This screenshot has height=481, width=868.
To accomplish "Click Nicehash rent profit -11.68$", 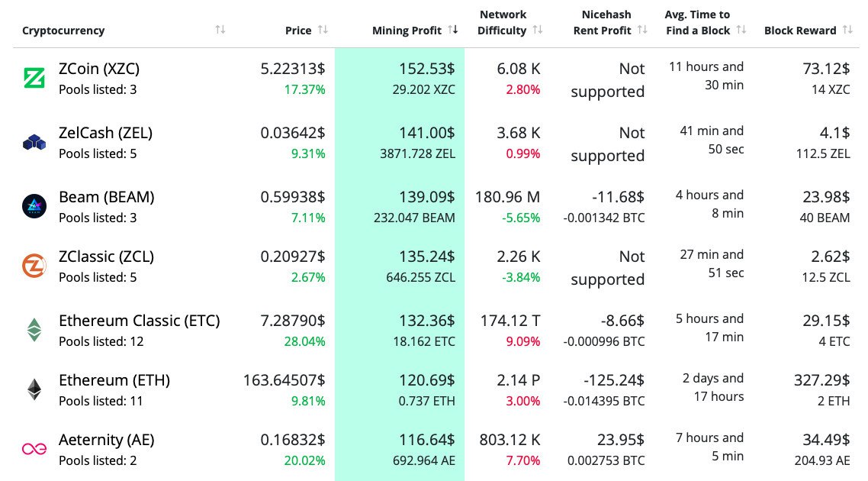I will [x=618, y=197].
